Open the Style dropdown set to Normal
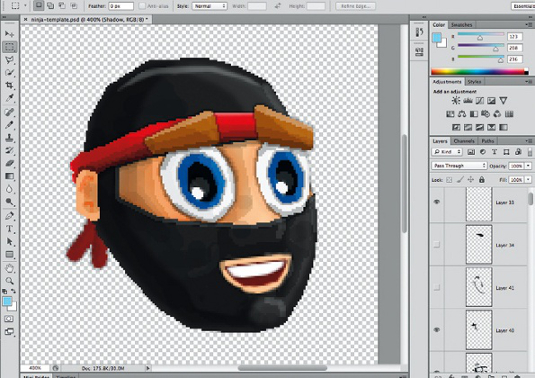 click(x=209, y=6)
